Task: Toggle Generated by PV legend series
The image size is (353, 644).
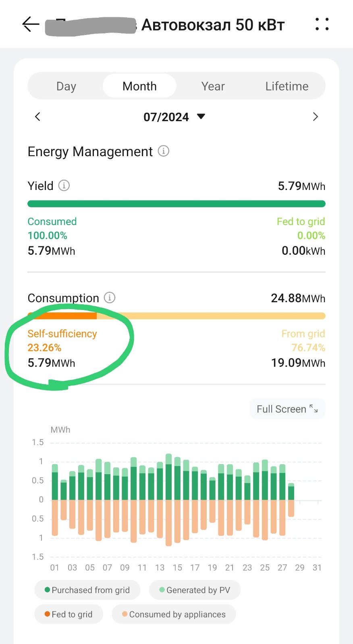Action: [x=195, y=590]
